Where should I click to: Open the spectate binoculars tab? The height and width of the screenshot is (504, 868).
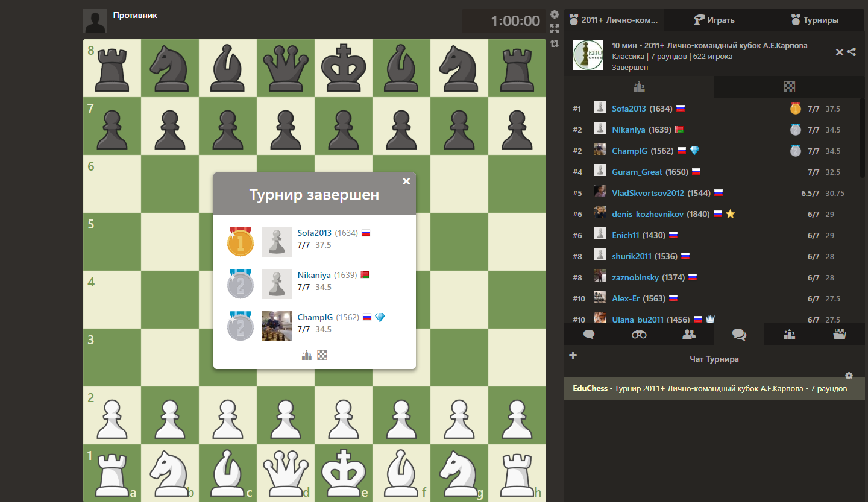click(x=639, y=334)
